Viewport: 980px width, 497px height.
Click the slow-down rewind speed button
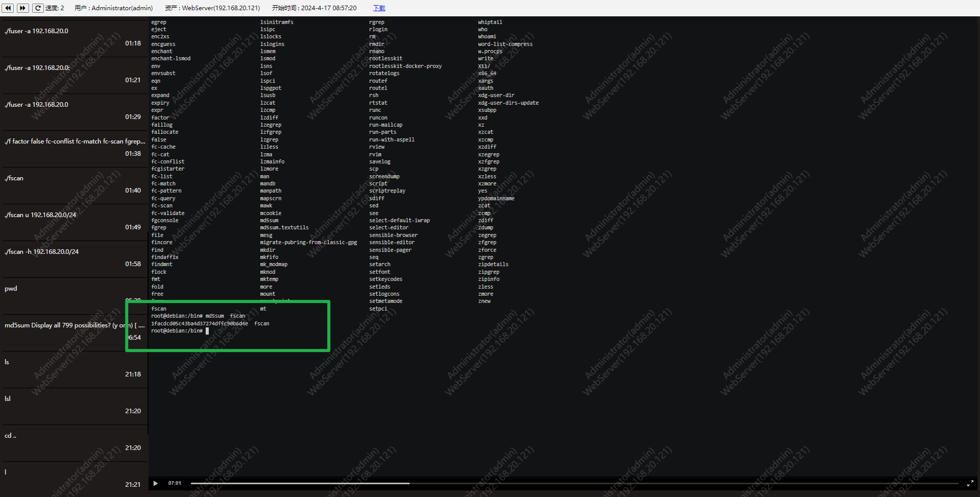(x=8, y=8)
